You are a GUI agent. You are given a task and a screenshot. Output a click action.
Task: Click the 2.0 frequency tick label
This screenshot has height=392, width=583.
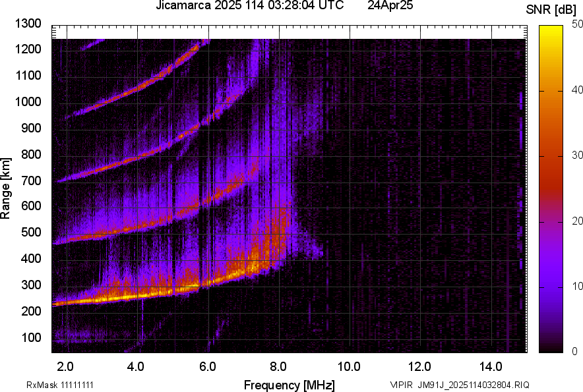tap(65, 367)
